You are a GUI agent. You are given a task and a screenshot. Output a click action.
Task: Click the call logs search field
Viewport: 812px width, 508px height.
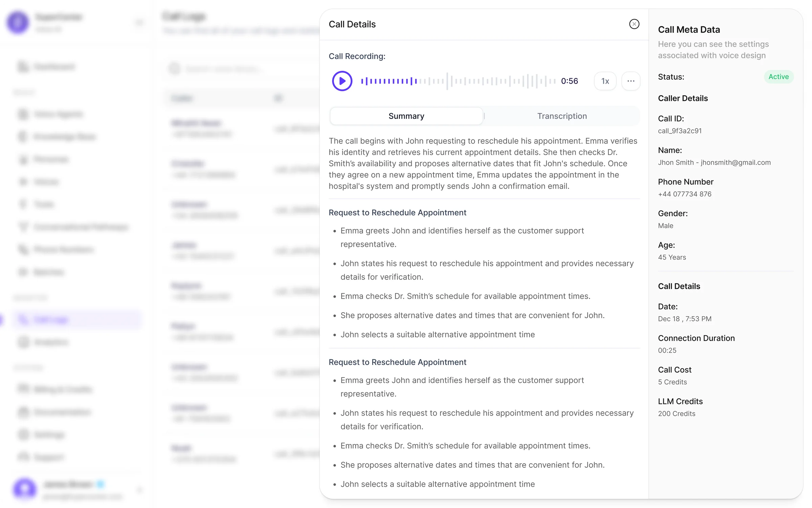pos(223,69)
